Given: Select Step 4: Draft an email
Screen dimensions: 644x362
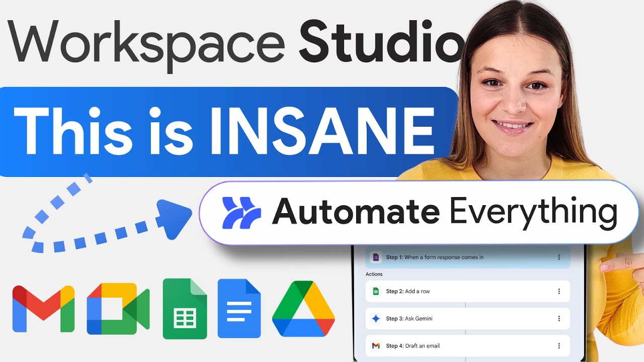Looking at the screenshot, I should point(468,345).
